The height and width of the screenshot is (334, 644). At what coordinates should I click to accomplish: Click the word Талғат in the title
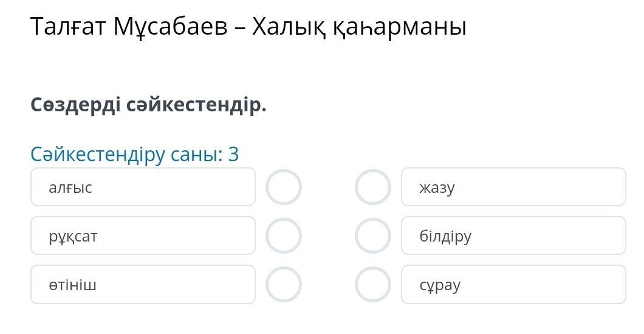pyautogui.click(x=69, y=27)
